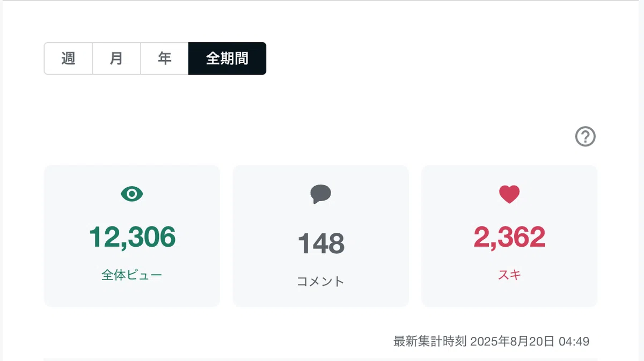Click the 04:49 time text
Viewport: 644px width, 361px height.
(574, 341)
